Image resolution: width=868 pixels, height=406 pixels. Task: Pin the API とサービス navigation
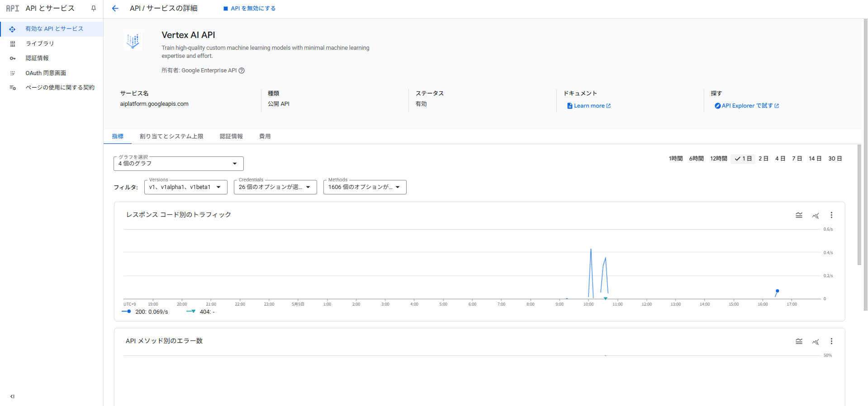pyautogui.click(x=94, y=8)
